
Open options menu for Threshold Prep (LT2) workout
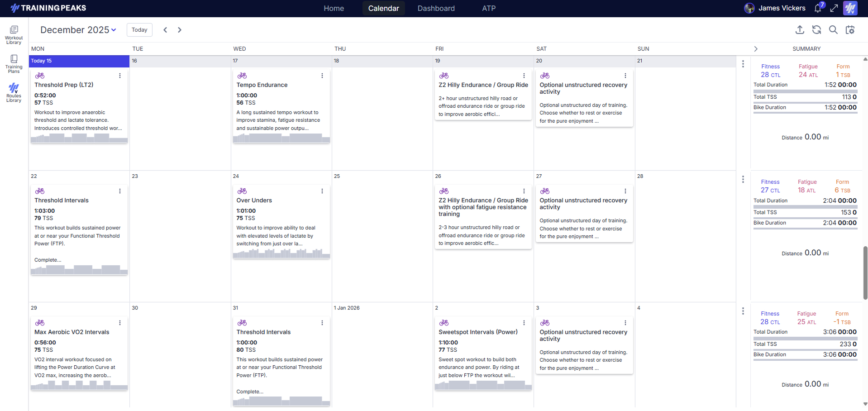(x=120, y=76)
